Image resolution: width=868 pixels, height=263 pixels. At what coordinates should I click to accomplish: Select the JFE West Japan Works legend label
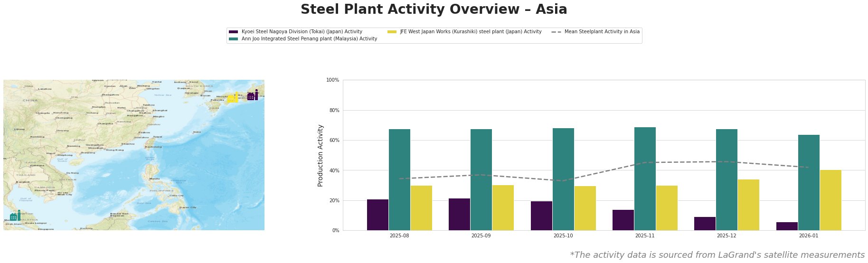pyautogui.click(x=471, y=32)
